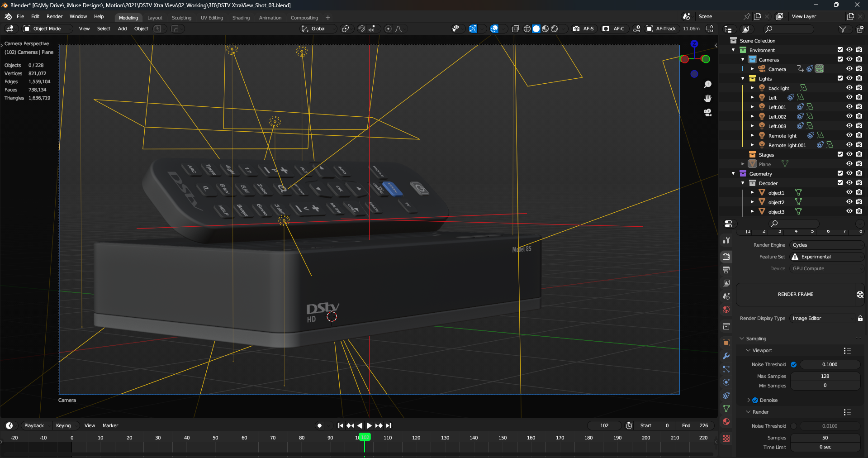Toggle X-ray display in viewport header
The height and width of the screenshot is (458, 868).
515,29
